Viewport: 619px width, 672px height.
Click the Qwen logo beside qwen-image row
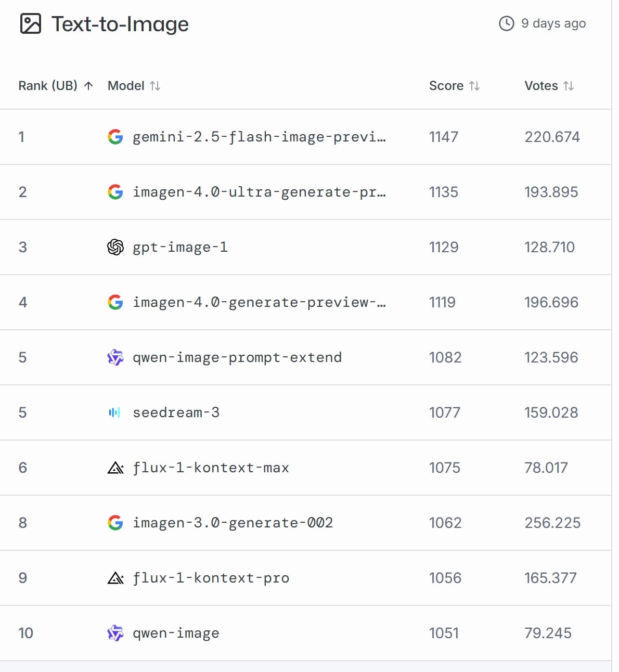(115, 633)
